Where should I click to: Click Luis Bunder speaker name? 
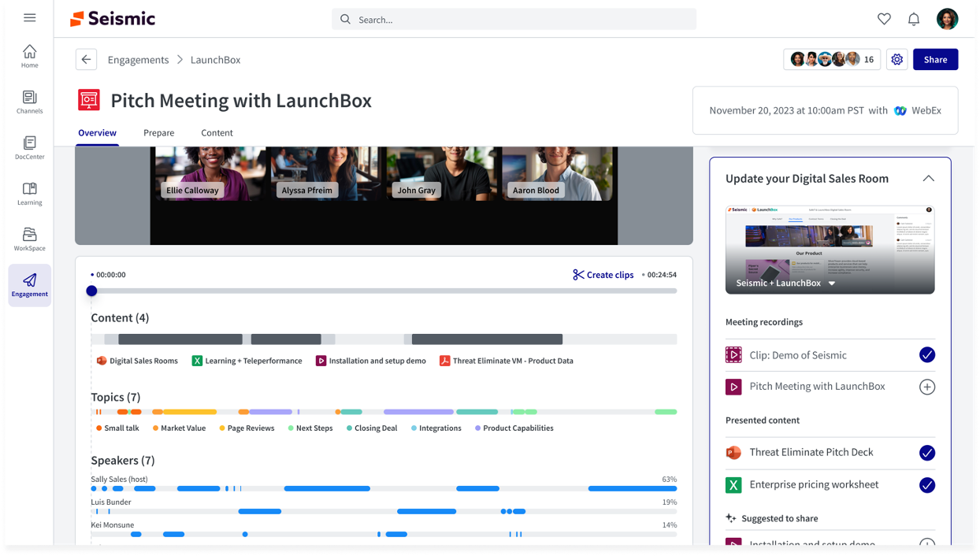tap(111, 502)
